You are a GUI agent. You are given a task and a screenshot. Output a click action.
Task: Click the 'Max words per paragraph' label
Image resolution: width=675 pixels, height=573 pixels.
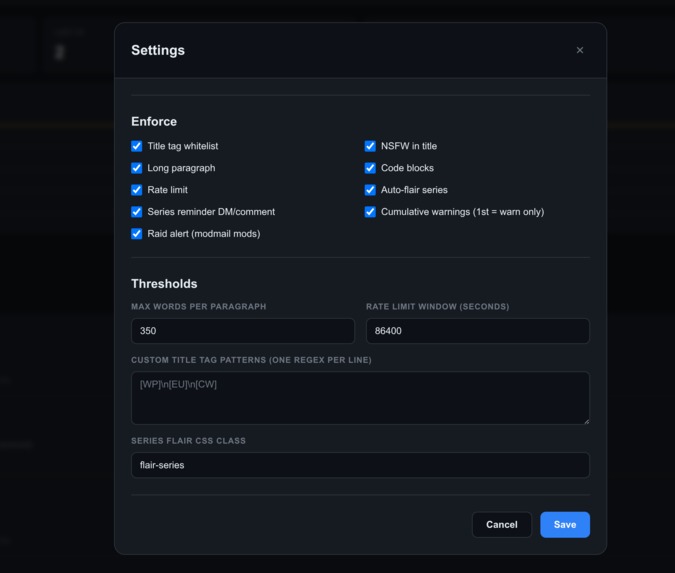tap(198, 307)
